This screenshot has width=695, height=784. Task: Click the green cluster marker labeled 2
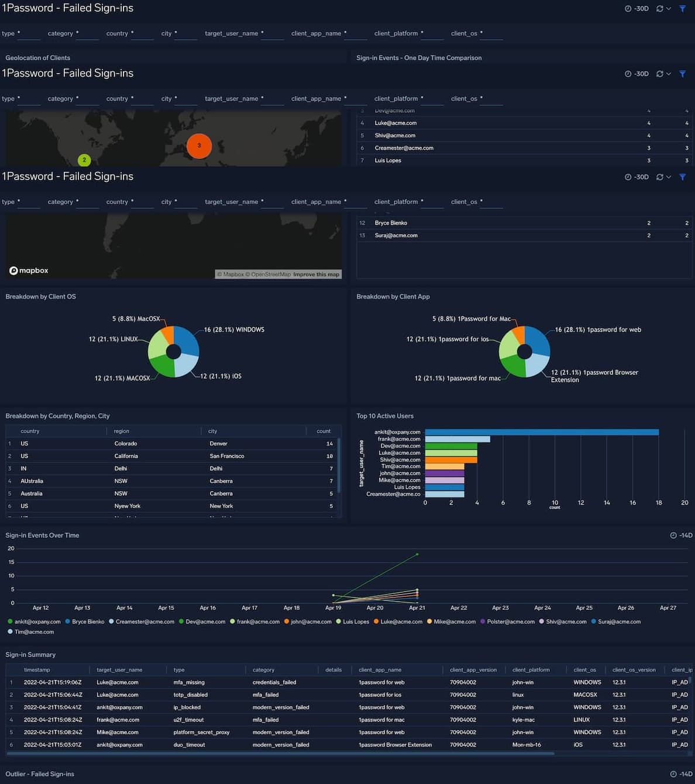coord(84,160)
